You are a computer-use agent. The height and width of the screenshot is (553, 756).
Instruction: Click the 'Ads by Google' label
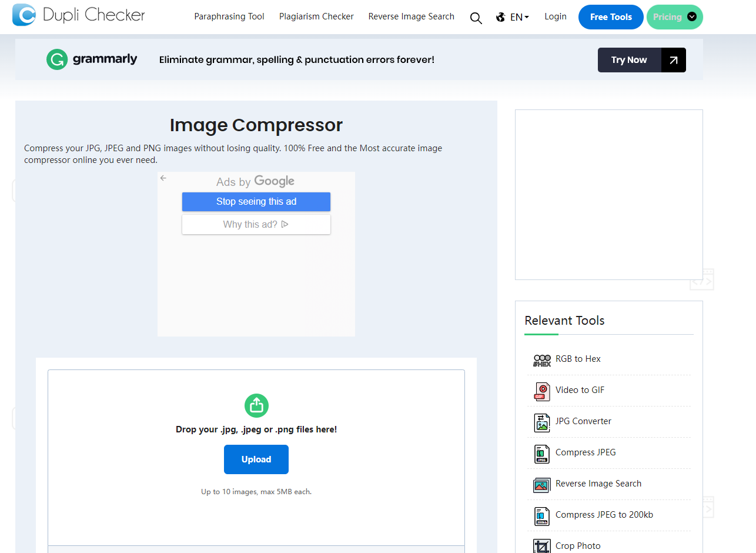(x=255, y=181)
